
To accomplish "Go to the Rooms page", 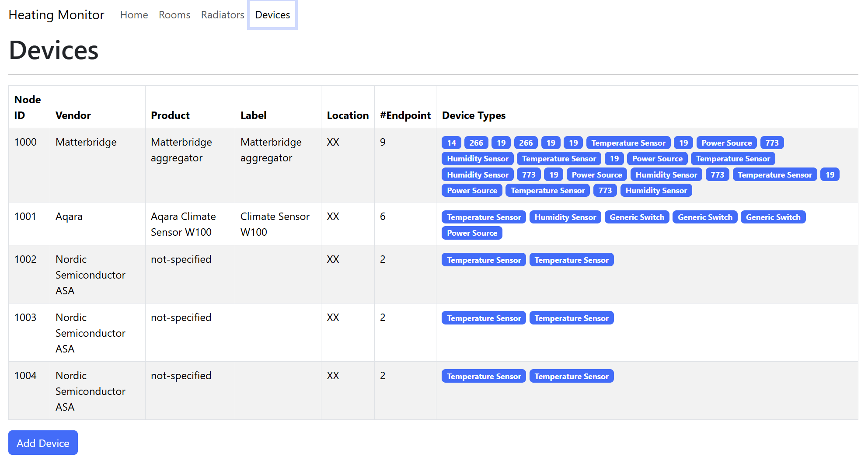I will point(174,15).
